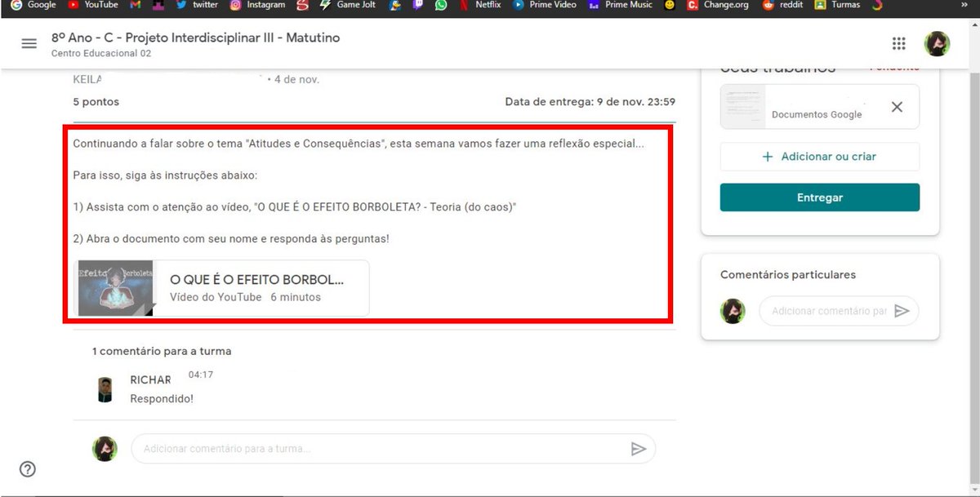Open the Documentos Google attachment thumbnail

coord(743,107)
